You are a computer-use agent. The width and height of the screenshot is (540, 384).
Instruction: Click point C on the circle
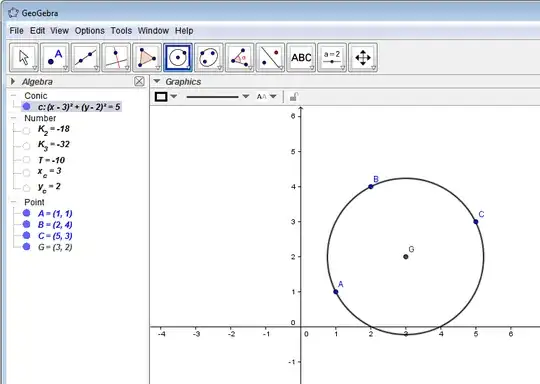476,222
